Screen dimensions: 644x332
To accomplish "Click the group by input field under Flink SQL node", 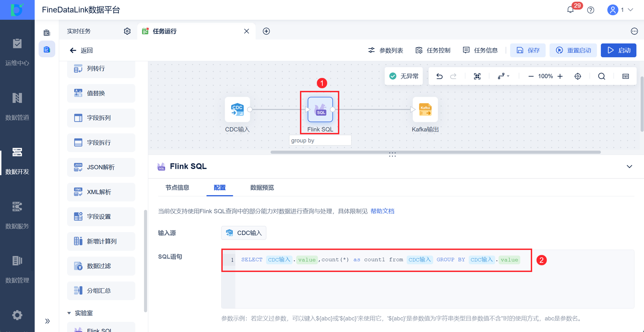I will click(320, 140).
